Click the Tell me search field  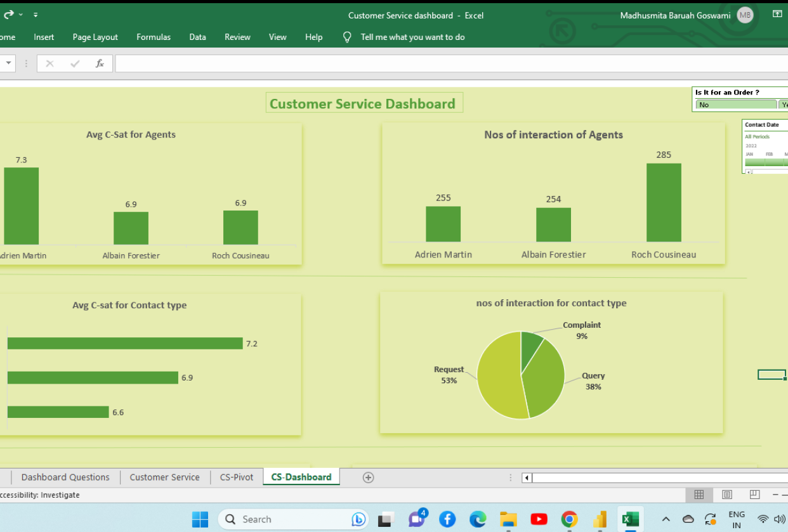pos(412,37)
